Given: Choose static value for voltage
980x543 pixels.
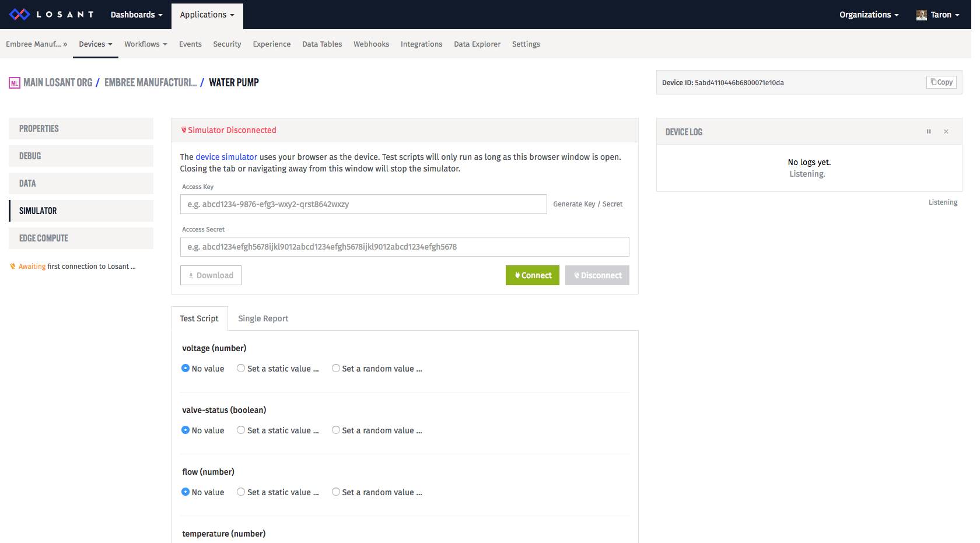Looking at the screenshot, I should [x=241, y=368].
